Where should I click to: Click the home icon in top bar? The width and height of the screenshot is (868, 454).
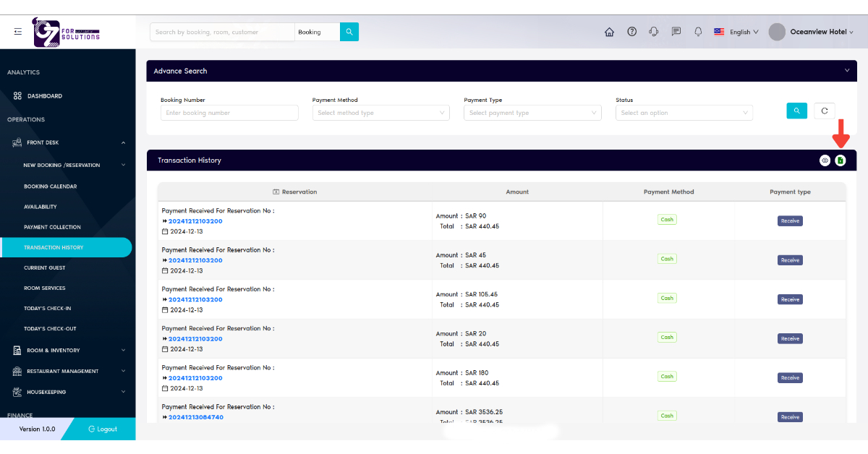pos(609,32)
